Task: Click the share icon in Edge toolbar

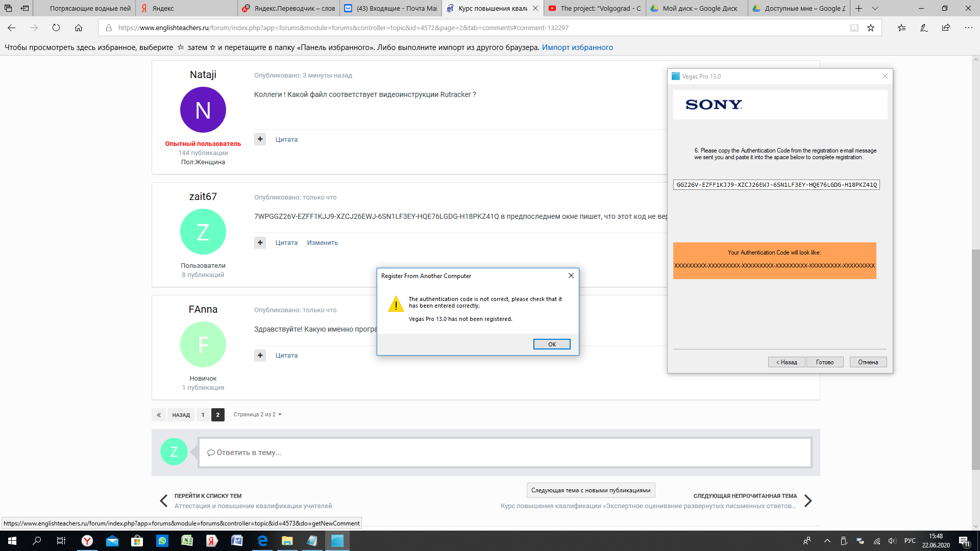Action: pyautogui.click(x=946, y=28)
